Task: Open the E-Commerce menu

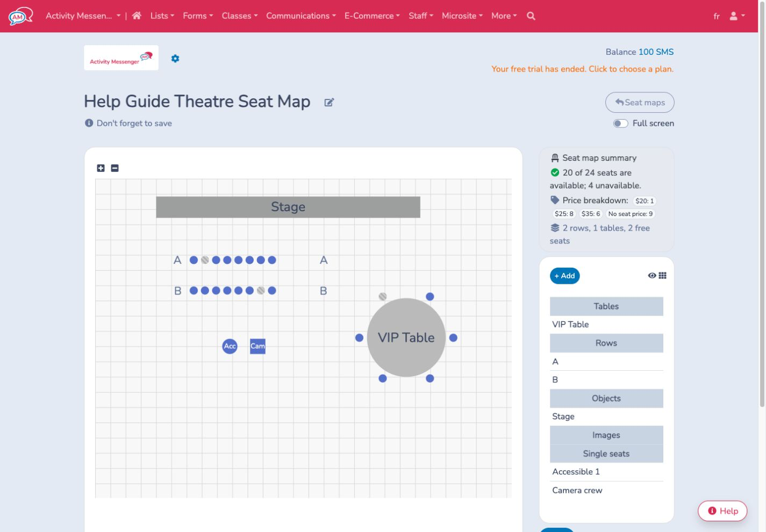Action: 372,16
